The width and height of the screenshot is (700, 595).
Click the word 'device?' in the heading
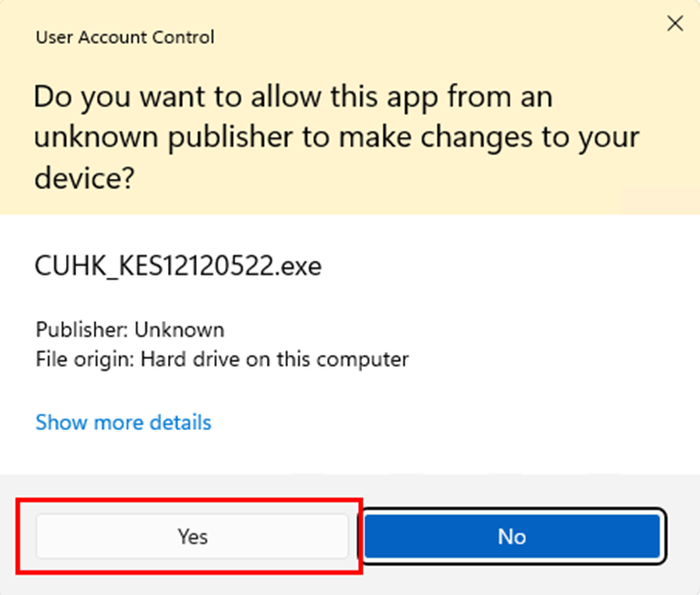point(84,178)
